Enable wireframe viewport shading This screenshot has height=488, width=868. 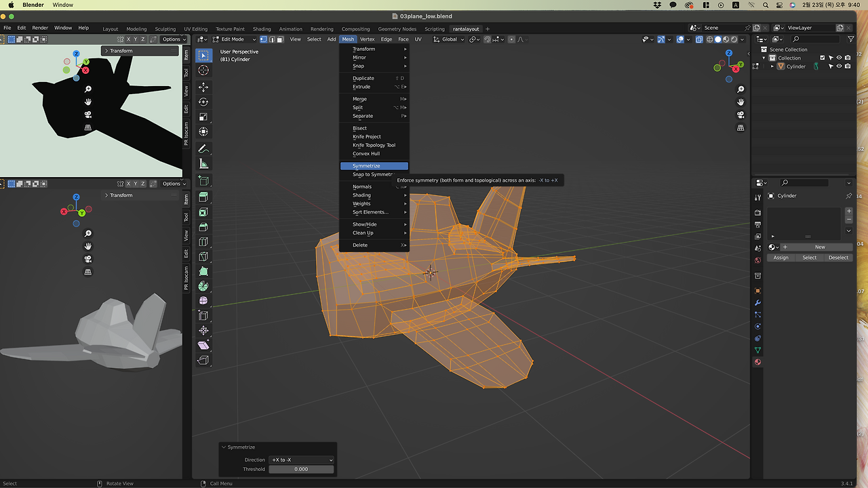(x=710, y=39)
